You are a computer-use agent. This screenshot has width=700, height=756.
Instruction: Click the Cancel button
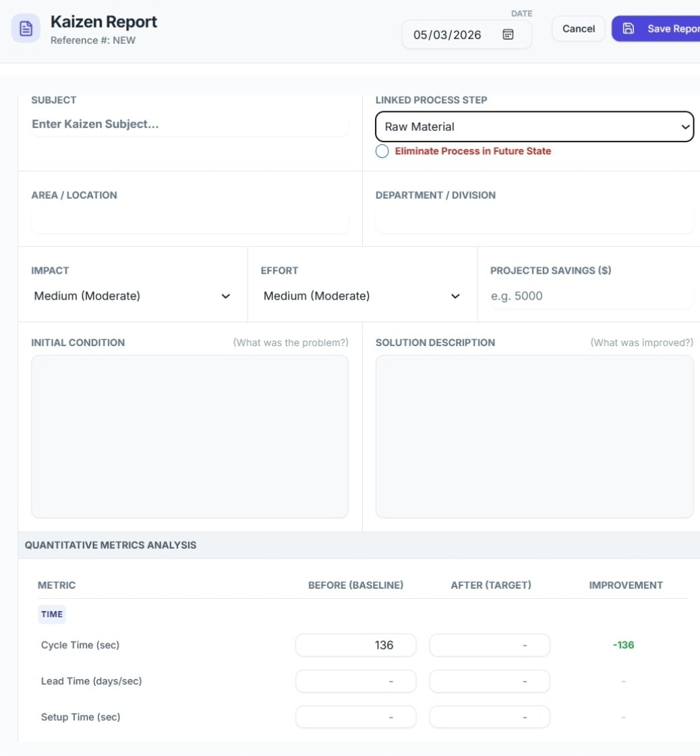(578, 28)
